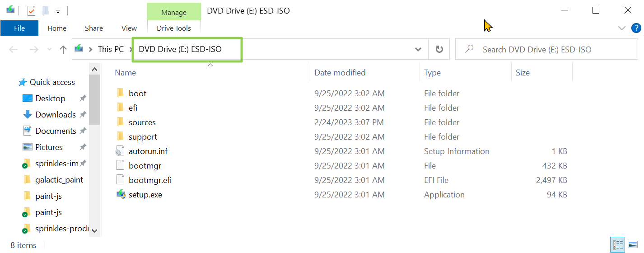Expand the ribbon with the chevron
The image size is (644, 253).
621,28
